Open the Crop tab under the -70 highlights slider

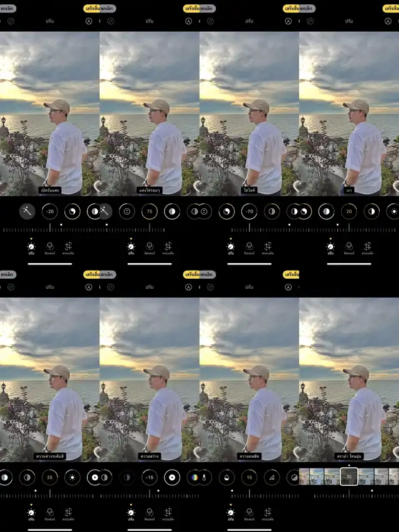coord(268,248)
